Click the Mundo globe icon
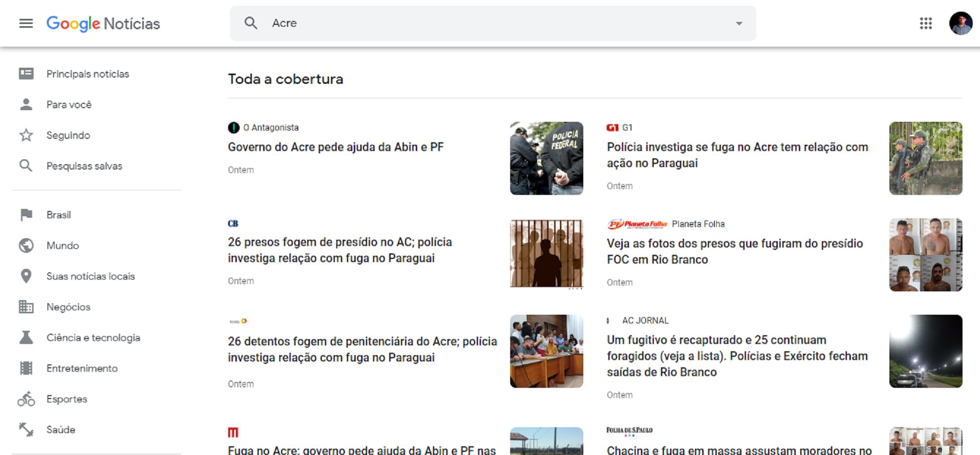980x455 pixels. [x=26, y=246]
